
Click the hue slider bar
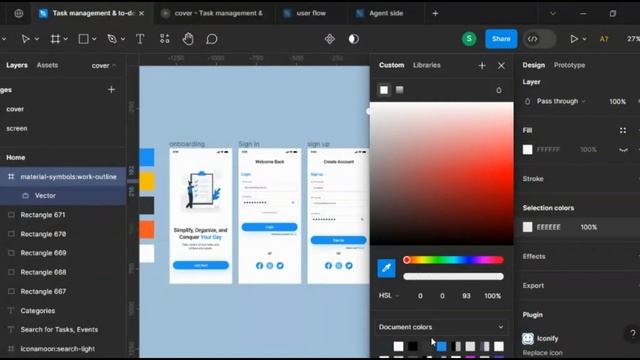tap(453, 260)
